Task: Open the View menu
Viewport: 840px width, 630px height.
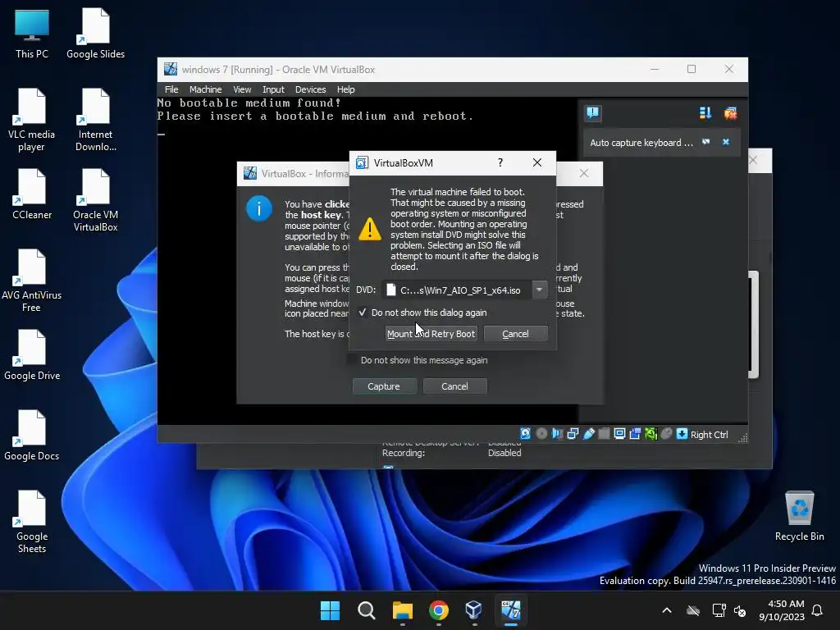Action: (x=242, y=89)
